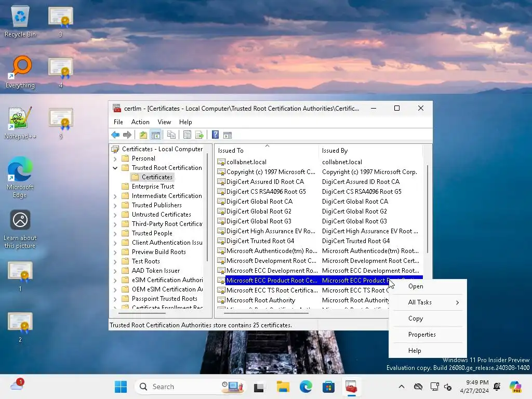Open the All Tasks submenu
The width and height of the screenshot is (532, 399).
[428, 302]
